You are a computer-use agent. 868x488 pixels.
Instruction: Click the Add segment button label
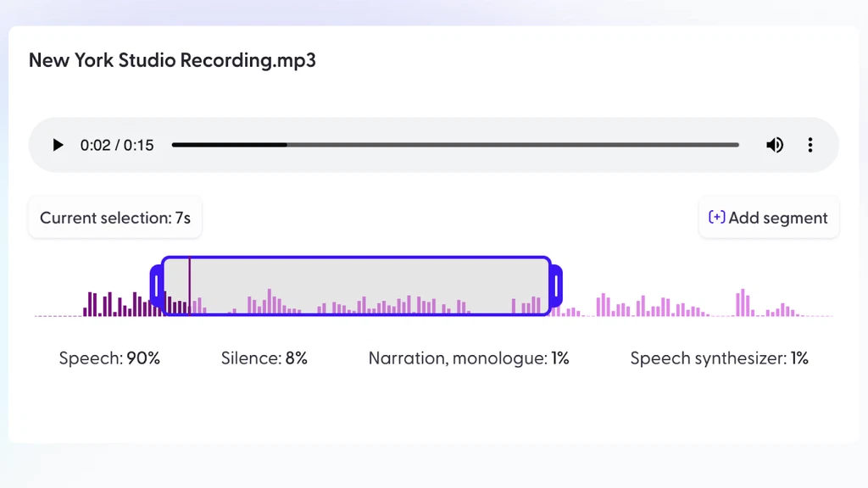(777, 218)
